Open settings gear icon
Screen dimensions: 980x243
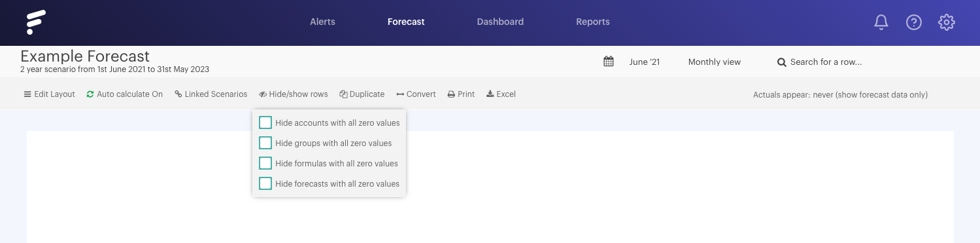click(946, 22)
